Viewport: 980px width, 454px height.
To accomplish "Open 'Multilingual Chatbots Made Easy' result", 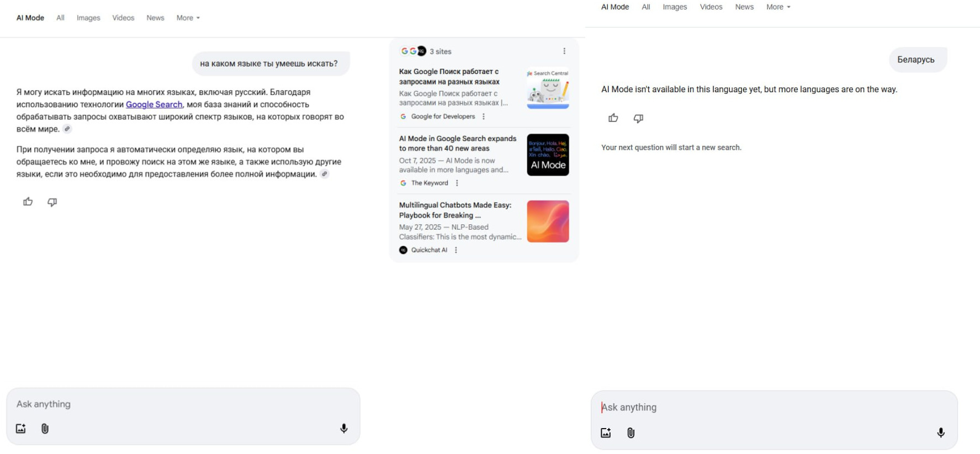I will [455, 210].
